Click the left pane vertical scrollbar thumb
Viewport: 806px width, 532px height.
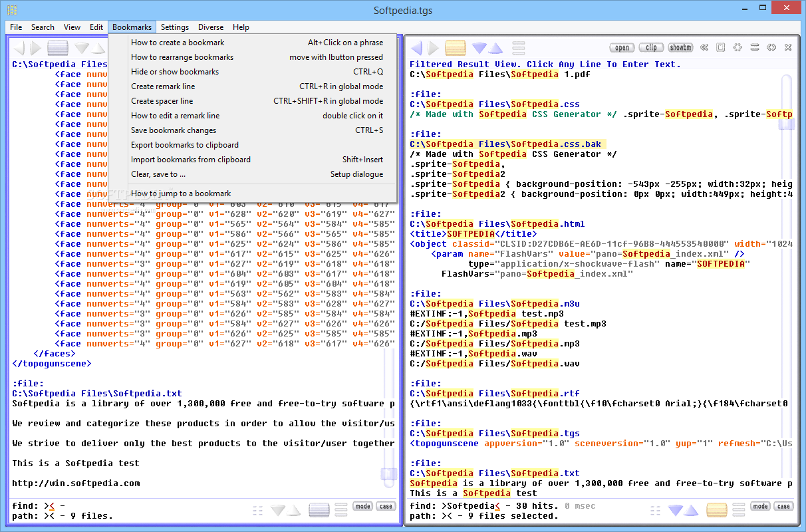pyautogui.click(x=389, y=473)
